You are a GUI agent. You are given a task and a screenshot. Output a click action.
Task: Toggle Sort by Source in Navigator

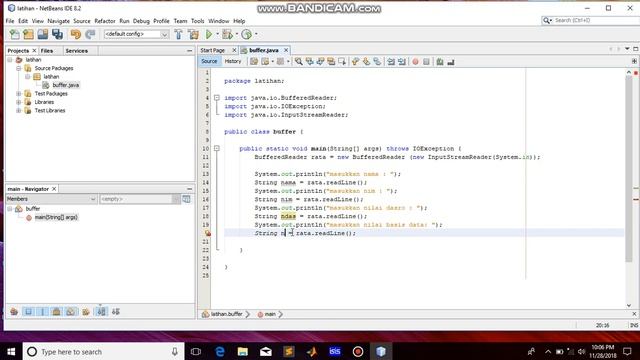coord(116,312)
